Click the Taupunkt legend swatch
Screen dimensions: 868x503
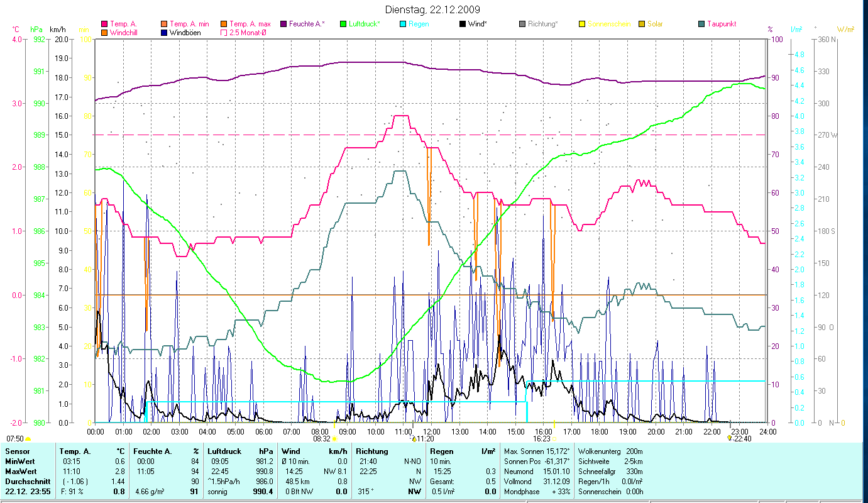[x=701, y=24]
